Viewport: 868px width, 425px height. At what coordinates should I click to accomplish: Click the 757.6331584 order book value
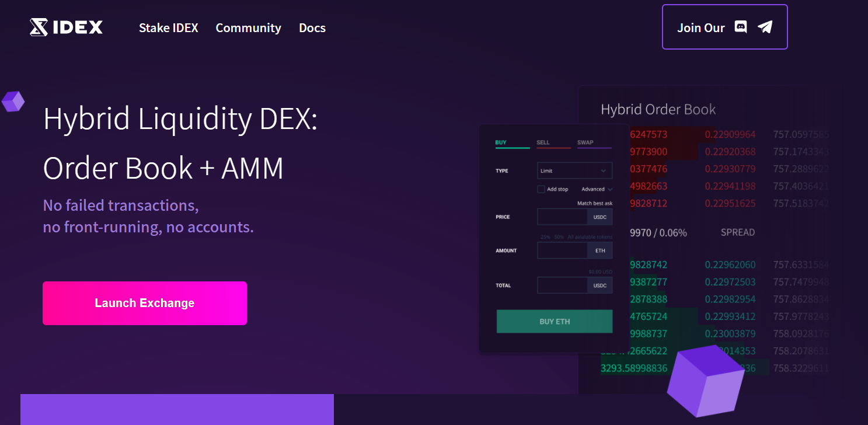[x=801, y=264]
